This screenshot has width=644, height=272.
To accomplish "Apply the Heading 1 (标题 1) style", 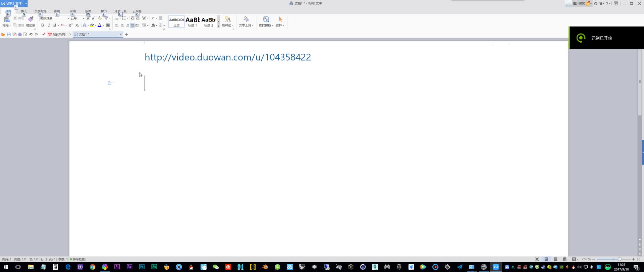I will tap(193, 22).
